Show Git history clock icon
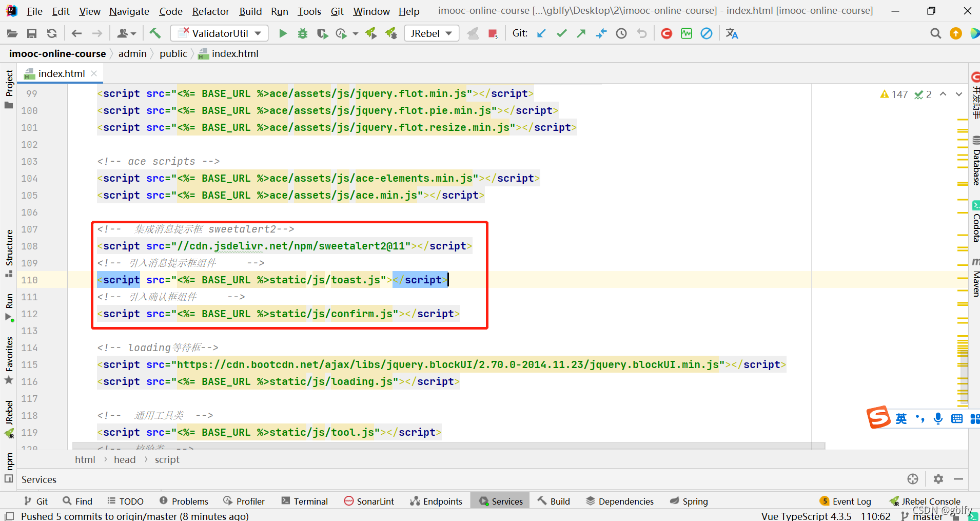Image resolution: width=980 pixels, height=521 pixels. pyautogui.click(x=621, y=33)
